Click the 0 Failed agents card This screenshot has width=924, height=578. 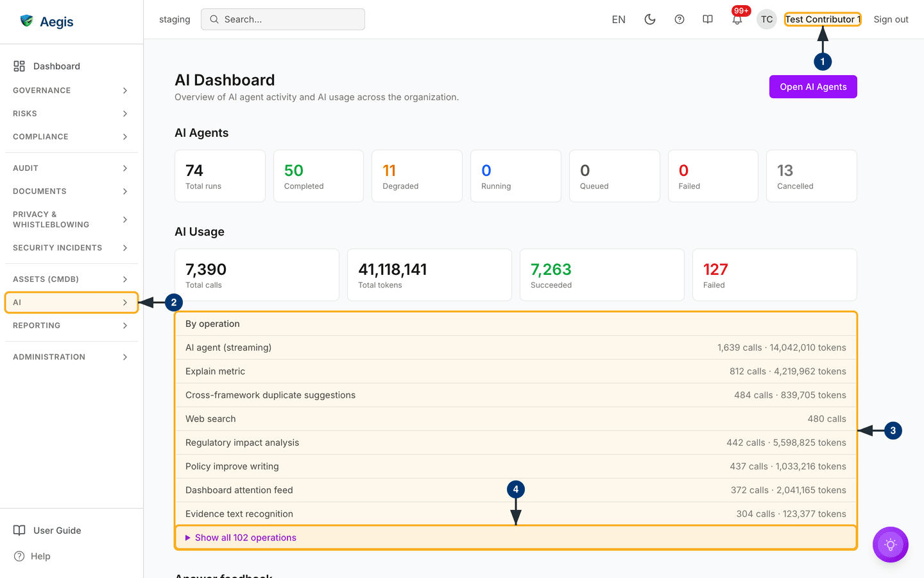point(713,176)
